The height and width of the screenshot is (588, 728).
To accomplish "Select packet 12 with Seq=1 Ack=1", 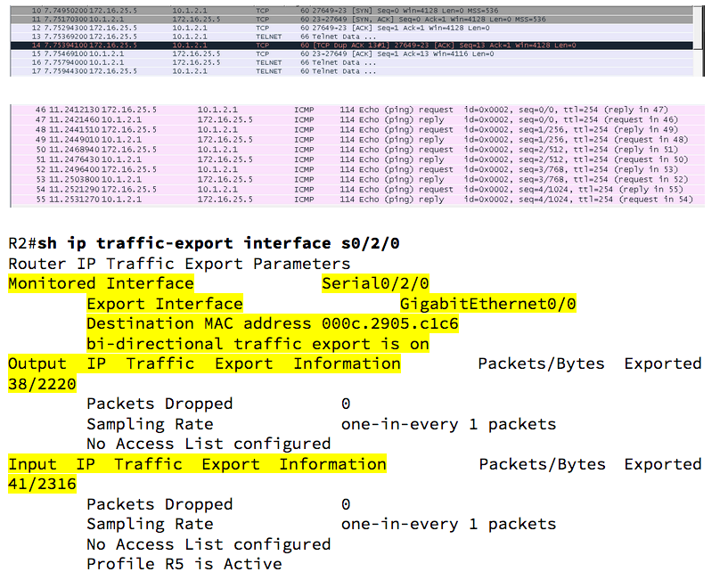I will 351,28.
